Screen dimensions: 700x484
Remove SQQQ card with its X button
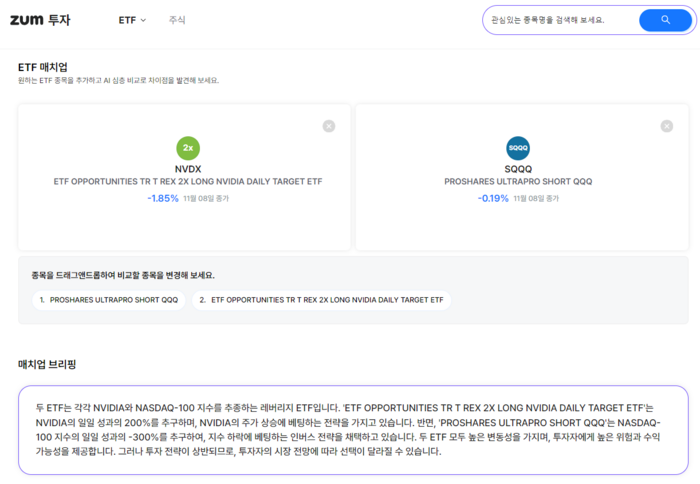click(667, 126)
